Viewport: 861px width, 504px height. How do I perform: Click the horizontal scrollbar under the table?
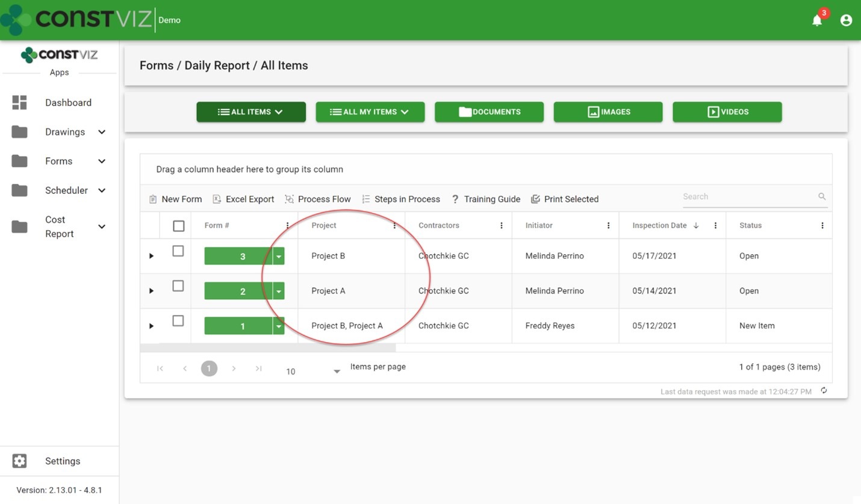268,348
